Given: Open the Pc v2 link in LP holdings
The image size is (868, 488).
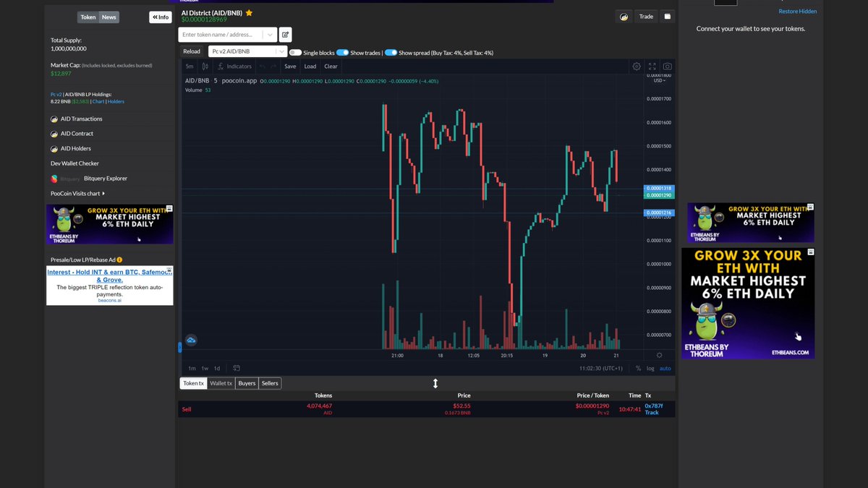Looking at the screenshot, I should click(56, 94).
